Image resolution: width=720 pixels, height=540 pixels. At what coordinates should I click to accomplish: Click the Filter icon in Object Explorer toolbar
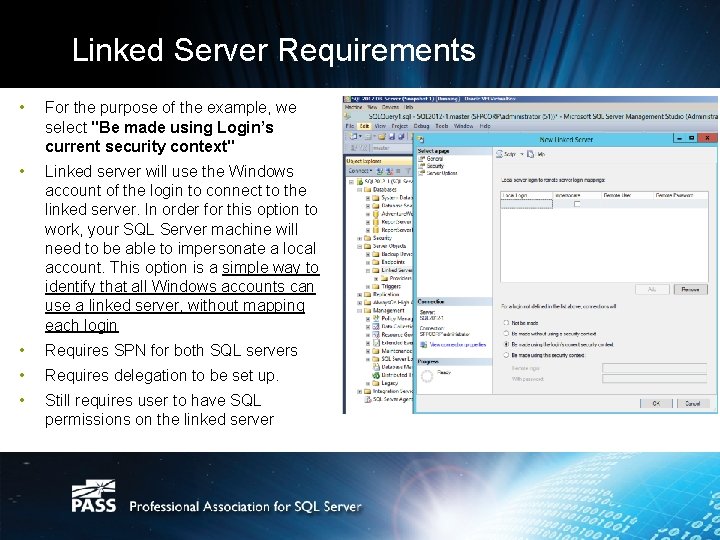pyautogui.click(x=408, y=171)
